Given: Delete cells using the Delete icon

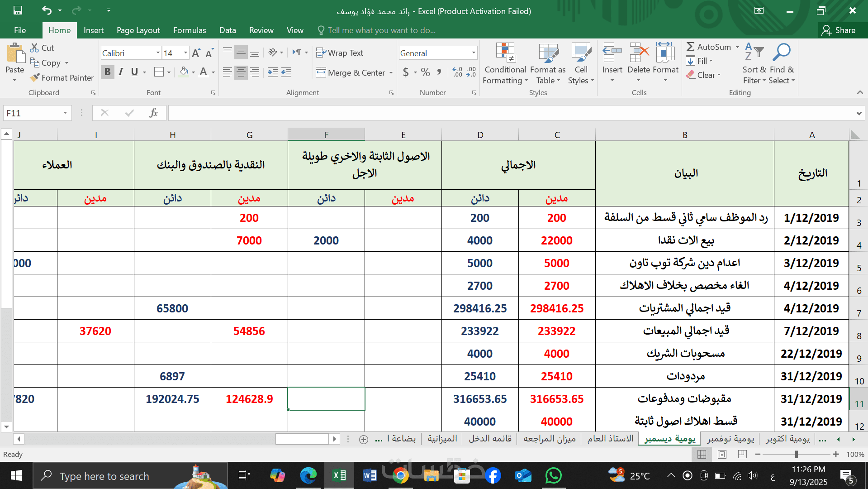Looking at the screenshot, I should coord(639,53).
